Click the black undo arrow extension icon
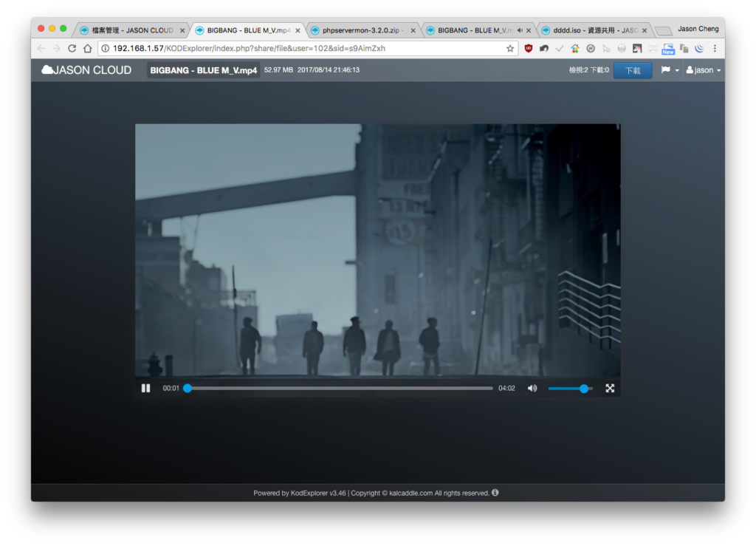 [x=544, y=48]
